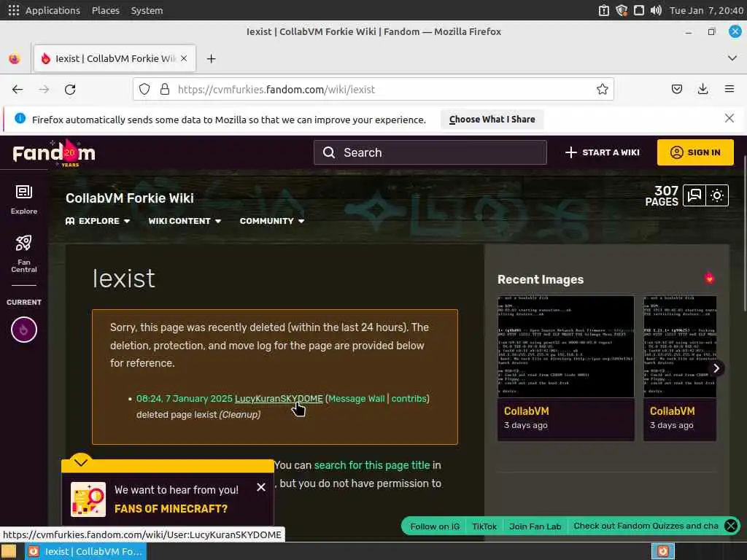Open the LucyKuranSKYDOME user link
The width and height of the screenshot is (747, 560).
(279, 399)
